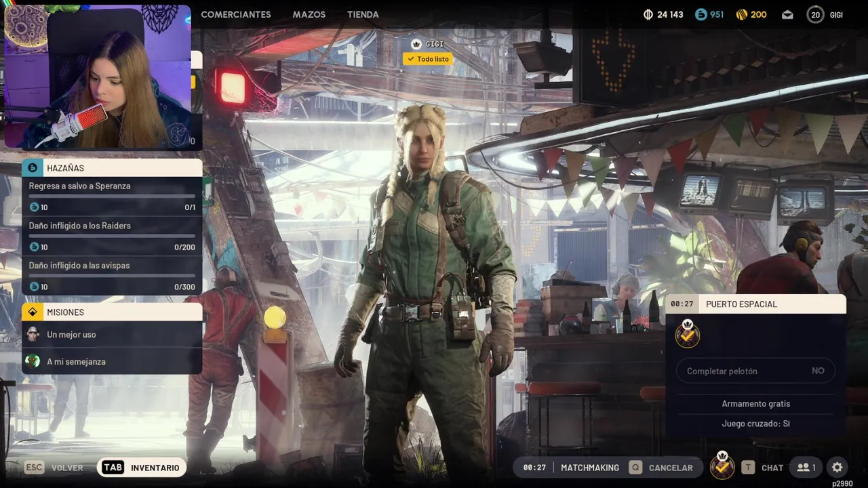The width and height of the screenshot is (868, 488).
Task: Click the ESC Volver button
Action: (x=54, y=468)
